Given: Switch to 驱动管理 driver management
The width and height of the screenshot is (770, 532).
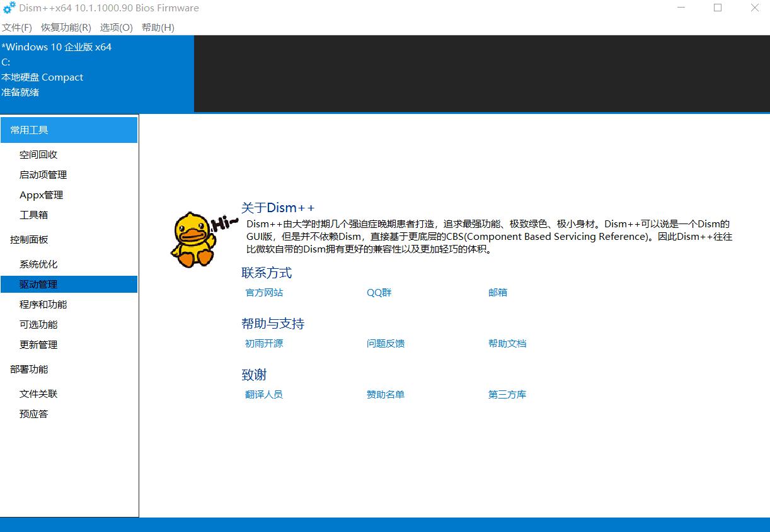Looking at the screenshot, I should pos(38,284).
